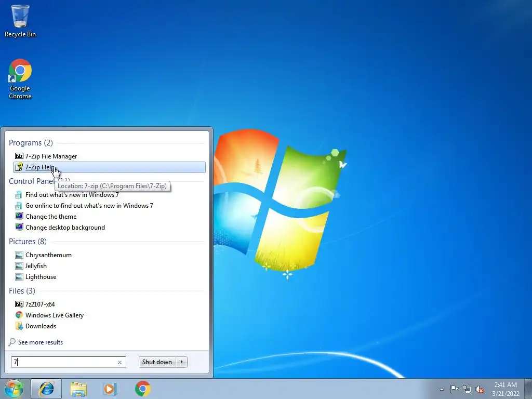Open the "Change the theme" result

click(51, 217)
